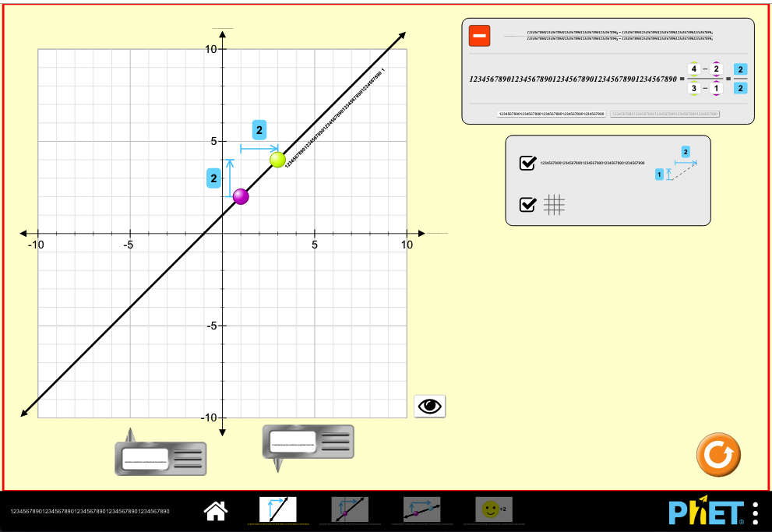772x532 pixels.
Task: Uncheck the slope tool checkbox
Action: [x=526, y=161]
